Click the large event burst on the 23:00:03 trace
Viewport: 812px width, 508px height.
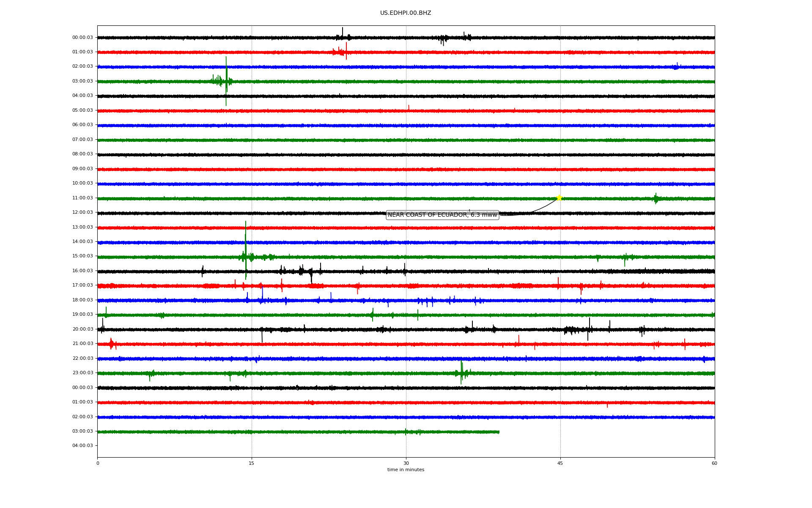pos(462,373)
